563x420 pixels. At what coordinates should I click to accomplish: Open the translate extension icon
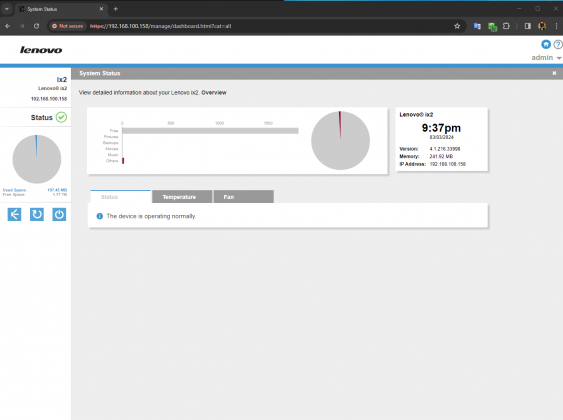point(477,26)
